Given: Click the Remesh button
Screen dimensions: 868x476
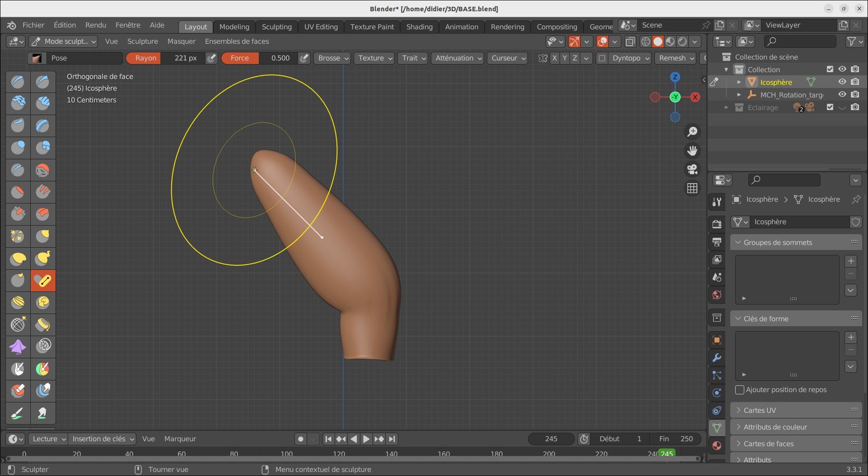Looking at the screenshot, I should click(676, 58).
